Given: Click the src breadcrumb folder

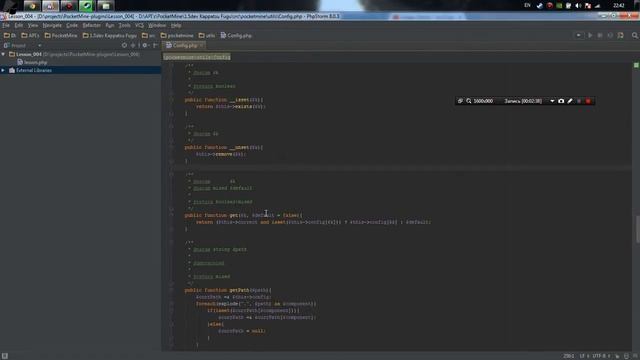Looking at the screenshot, I should [x=148, y=36].
